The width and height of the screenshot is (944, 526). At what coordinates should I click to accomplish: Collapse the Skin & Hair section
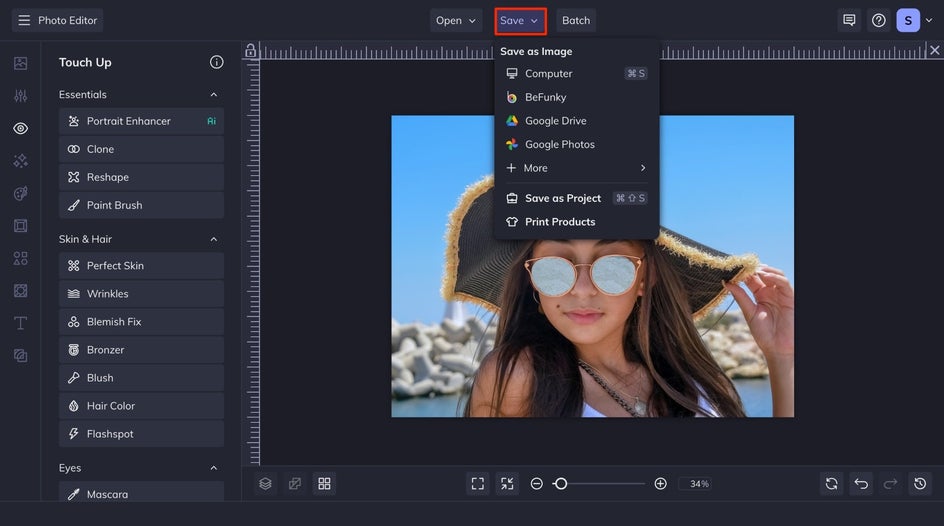coord(213,240)
